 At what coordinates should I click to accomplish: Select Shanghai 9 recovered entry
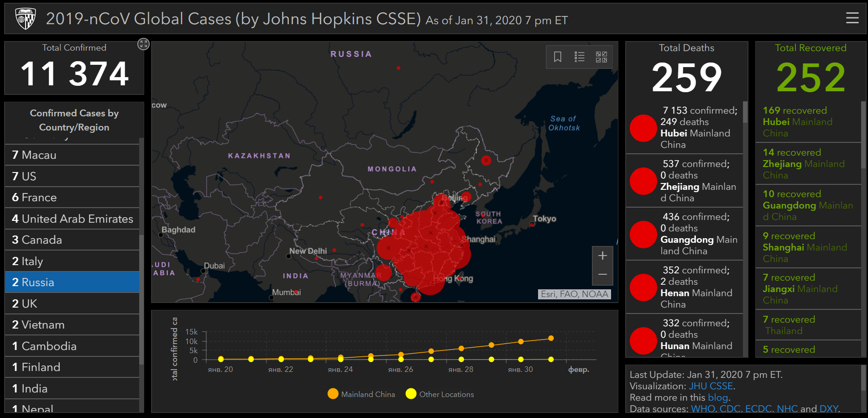[808, 247]
